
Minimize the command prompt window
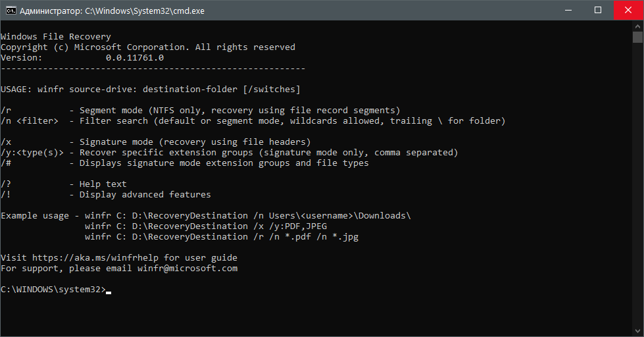(568, 11)
